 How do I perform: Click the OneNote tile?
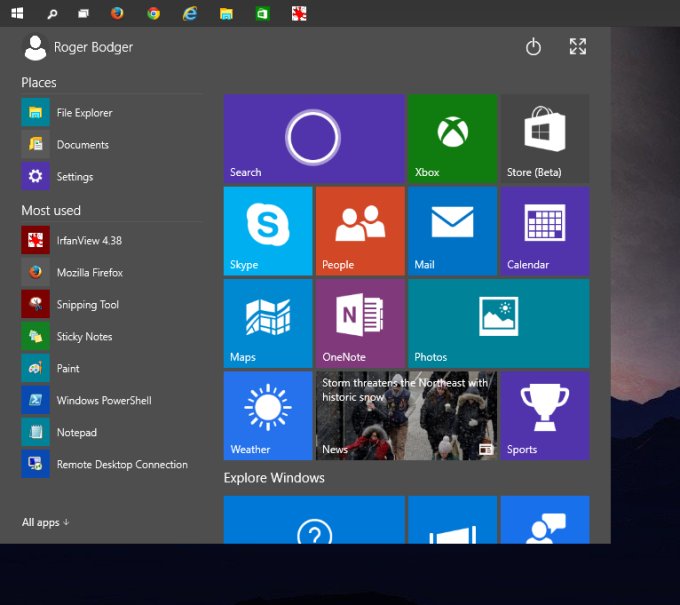(x=360, y=323)
